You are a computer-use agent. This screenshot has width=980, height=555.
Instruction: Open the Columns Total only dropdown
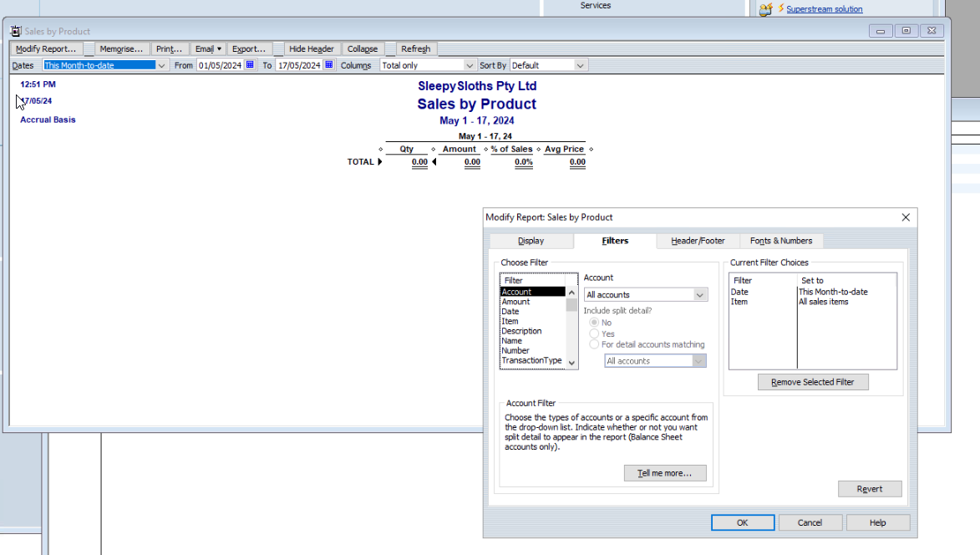[x=470, y=66]
